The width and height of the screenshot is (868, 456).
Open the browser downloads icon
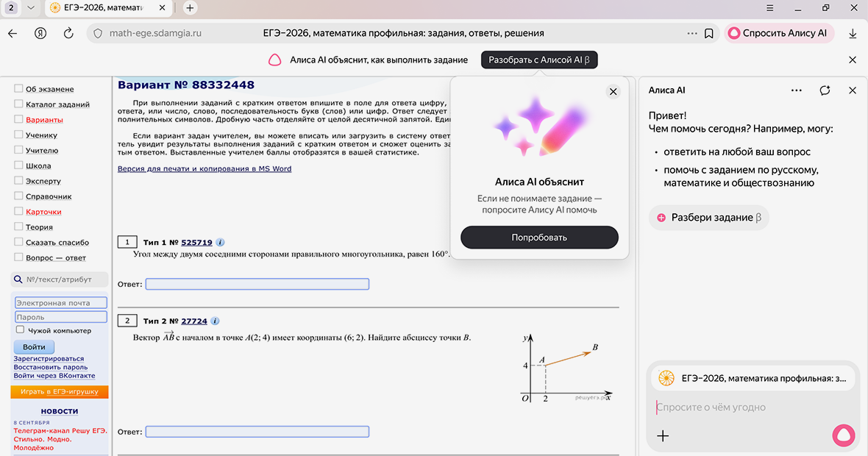[x=853, y=33]
